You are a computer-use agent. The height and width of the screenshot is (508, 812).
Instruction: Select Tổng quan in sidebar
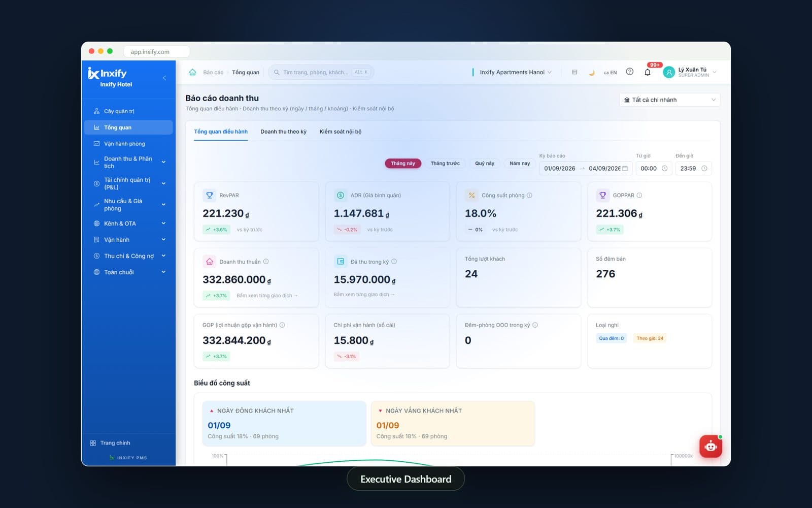(128, 128)
